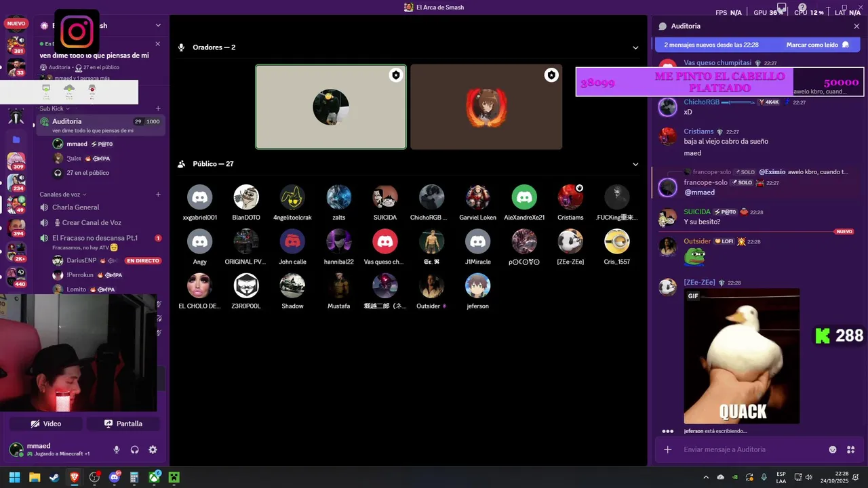Open the server with the 2K+ badge
Viewport: 868px width, 488px height.
(x=16, y=251)
